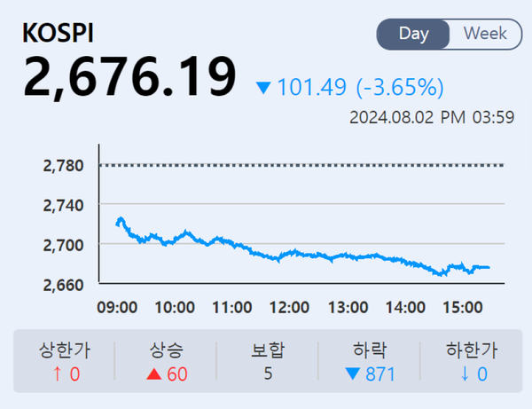Click the -3.65% change percentage
The height and width of the screenshot is (409, 532).
point(399,88)
